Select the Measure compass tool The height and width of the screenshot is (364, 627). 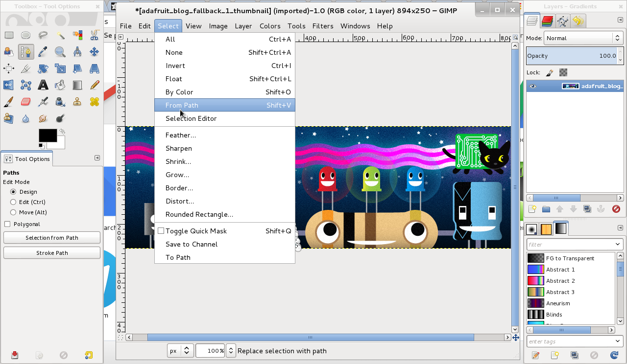point(77,51)
